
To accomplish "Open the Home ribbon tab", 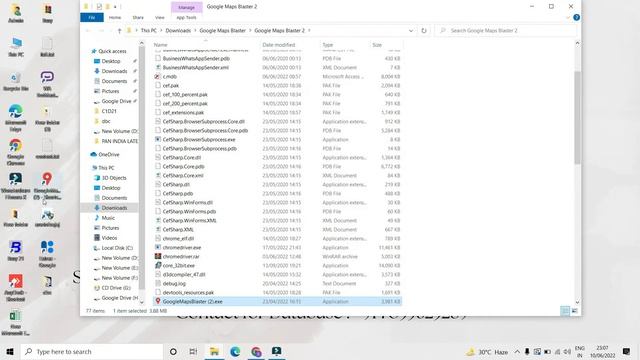I will (x=115, y=18).
